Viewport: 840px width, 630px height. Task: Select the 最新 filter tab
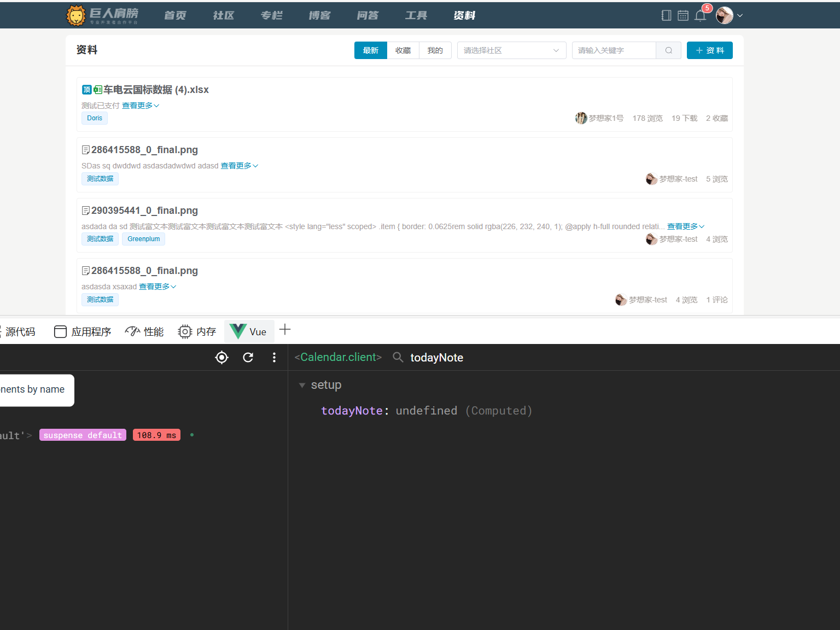click(371, 50)
